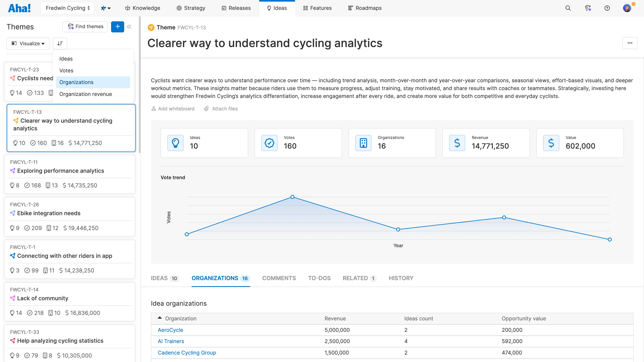
Task: Sort themes by Ideas
Action: click(93, 59)
